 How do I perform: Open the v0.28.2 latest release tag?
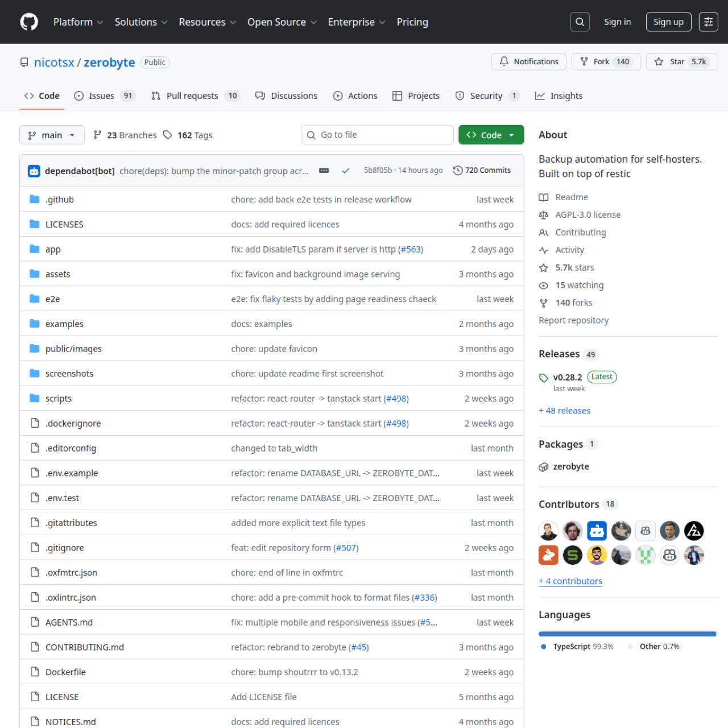point(567,377)
